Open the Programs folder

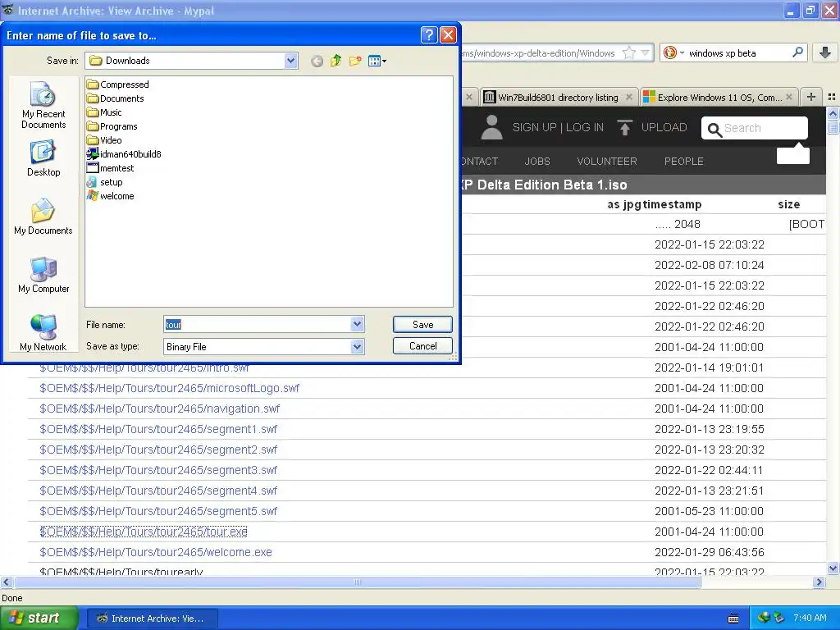[112, 126]
